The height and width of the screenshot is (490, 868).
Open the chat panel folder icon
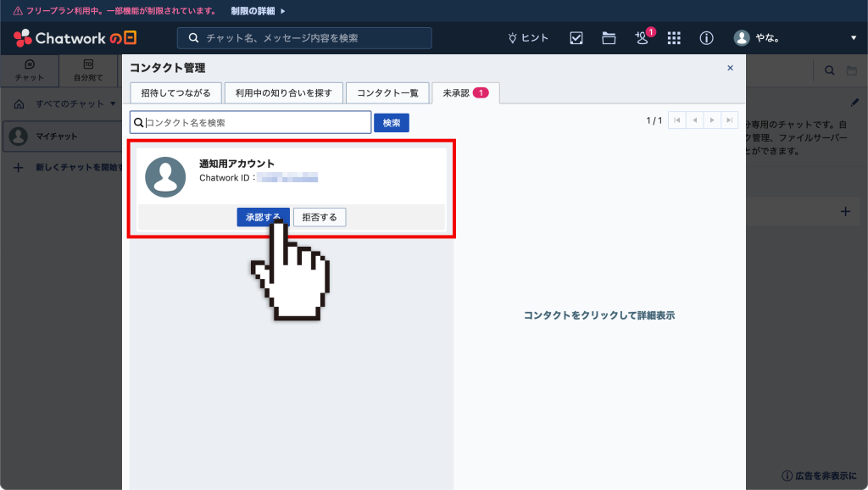tap(854, 70)
